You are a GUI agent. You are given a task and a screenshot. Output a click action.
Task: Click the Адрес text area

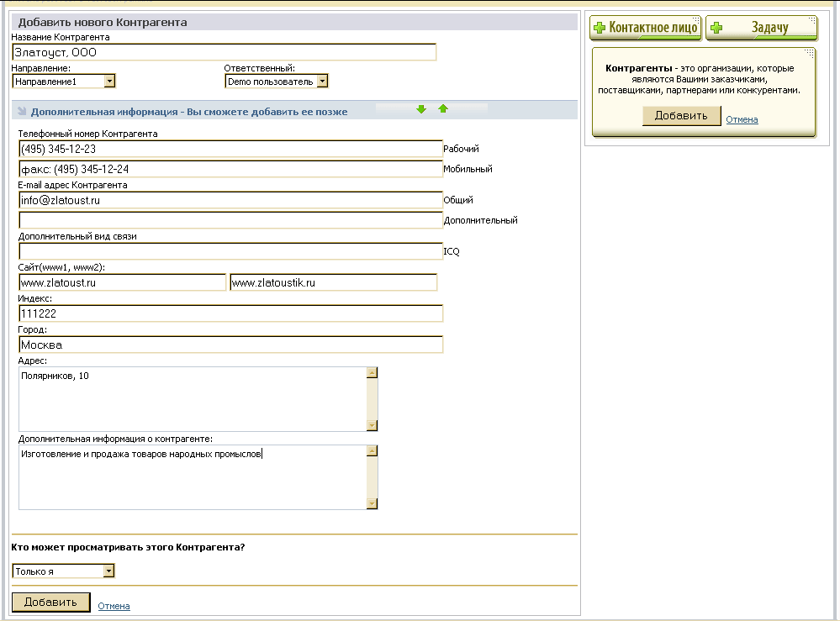[193, 399]
